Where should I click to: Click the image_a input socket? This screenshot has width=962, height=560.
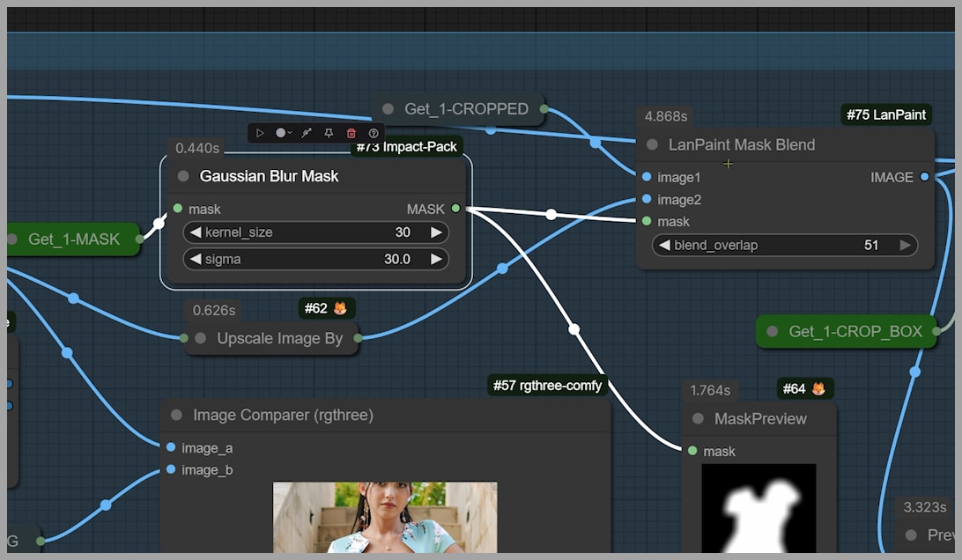(x=171, y=447)
